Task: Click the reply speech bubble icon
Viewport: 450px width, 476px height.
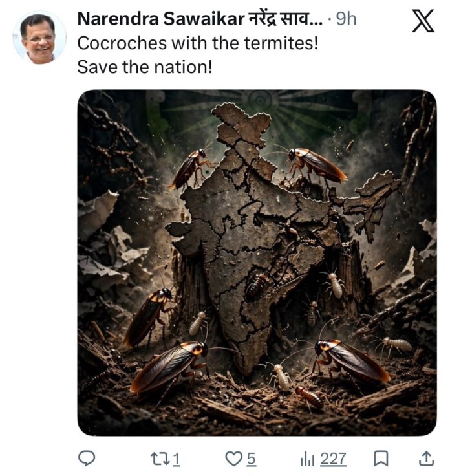Action: (x=87, y=459)
